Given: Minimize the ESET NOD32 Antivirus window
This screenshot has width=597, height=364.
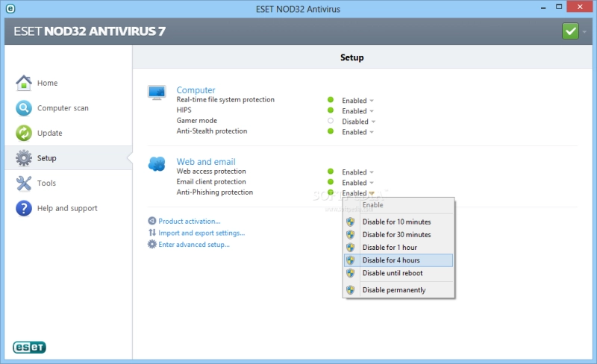Looking at the screenshot, I should pos(543,8).
